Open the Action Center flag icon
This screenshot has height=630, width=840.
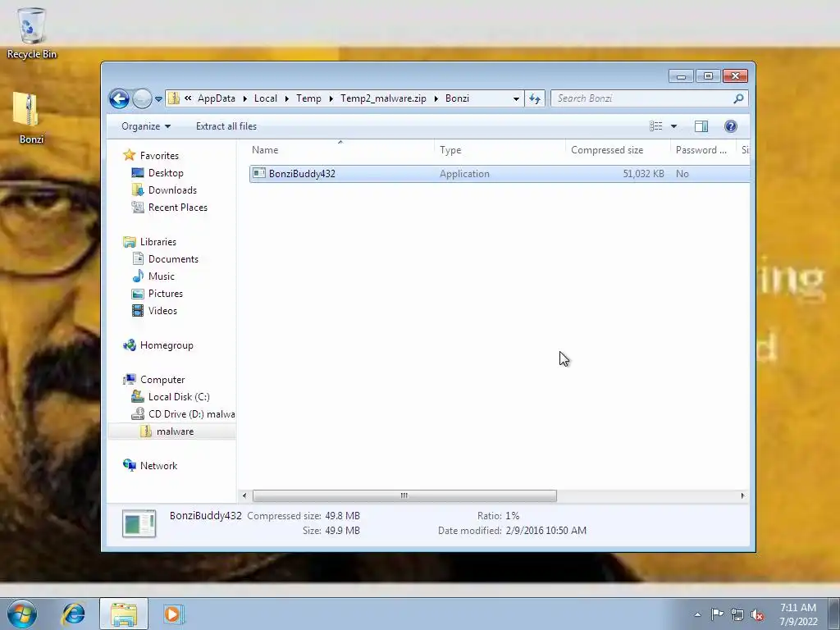pyautogui.click(x=717, y=614)
